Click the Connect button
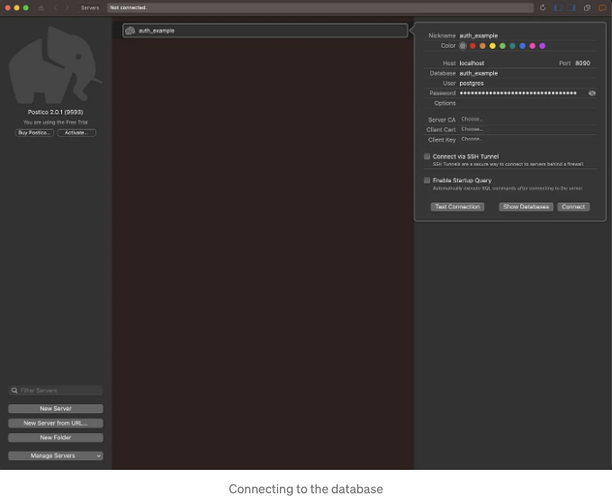 (x=573, y=207)
